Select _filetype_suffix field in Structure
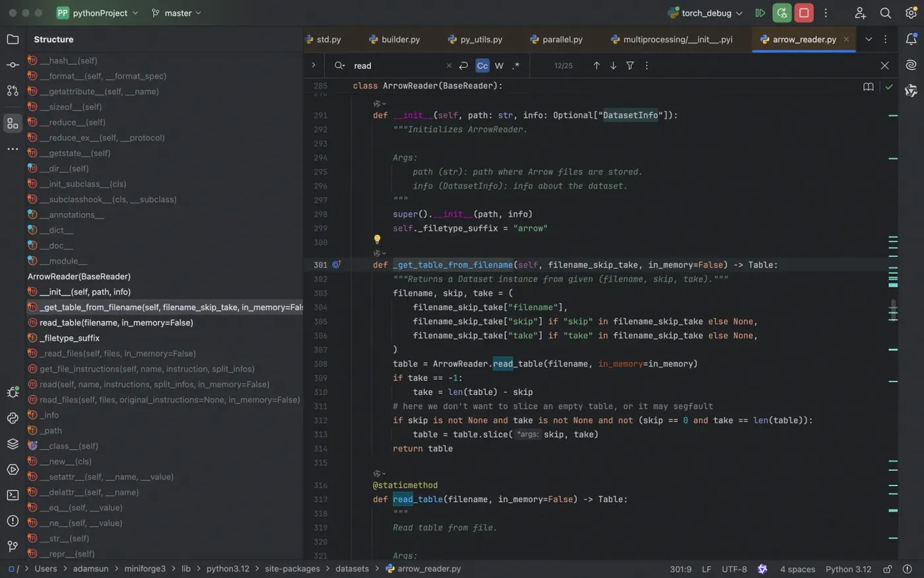The image size is (924, 578). tap(69, 338)
